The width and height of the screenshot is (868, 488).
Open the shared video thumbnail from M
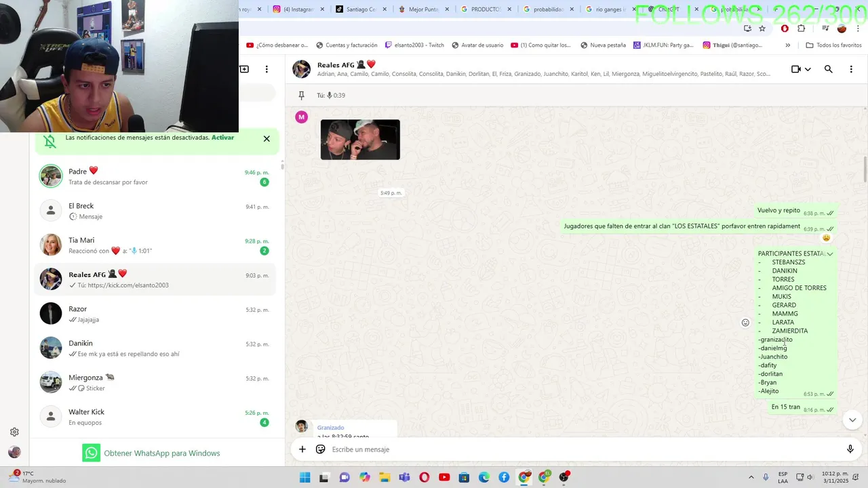pos(360,140)
